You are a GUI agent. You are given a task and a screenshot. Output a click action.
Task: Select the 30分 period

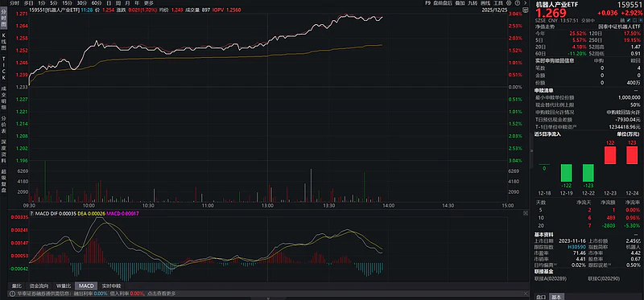(82, 3)
